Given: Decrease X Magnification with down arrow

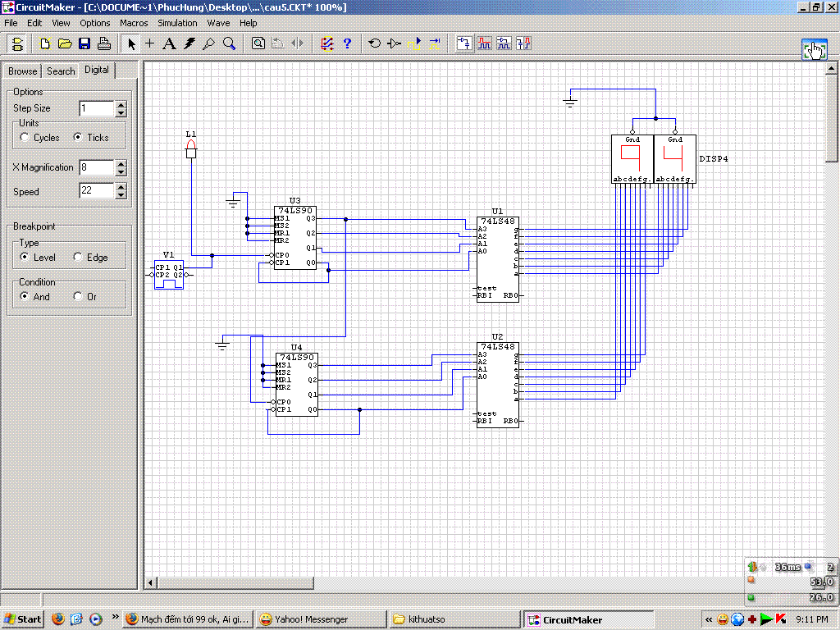Looking at the screenshot, I should (x=121, y=171).
